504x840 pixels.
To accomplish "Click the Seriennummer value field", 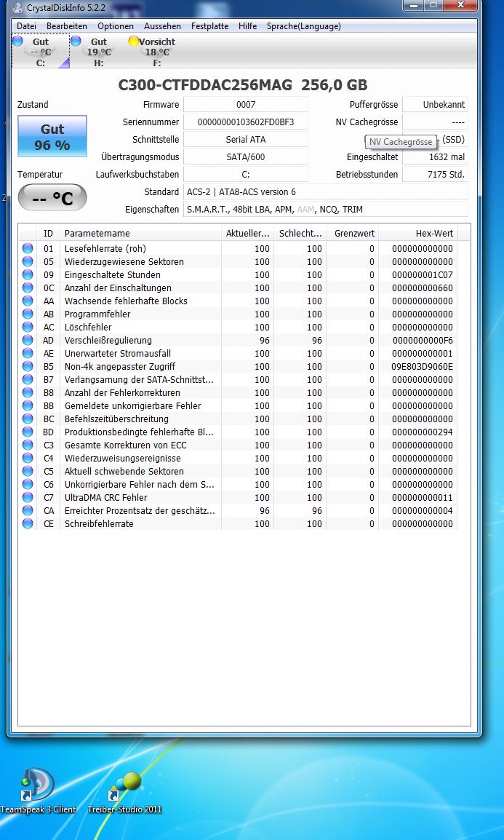I will pyautogui.click(x=246, y=122).
